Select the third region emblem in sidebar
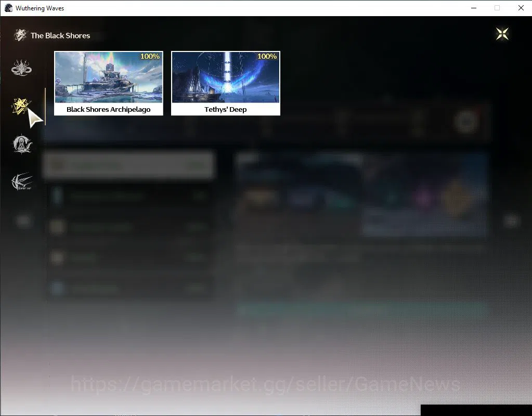Image resolution: width=532 pixels, height=416 pixels. pyautogui.click(x=22, y=144)
